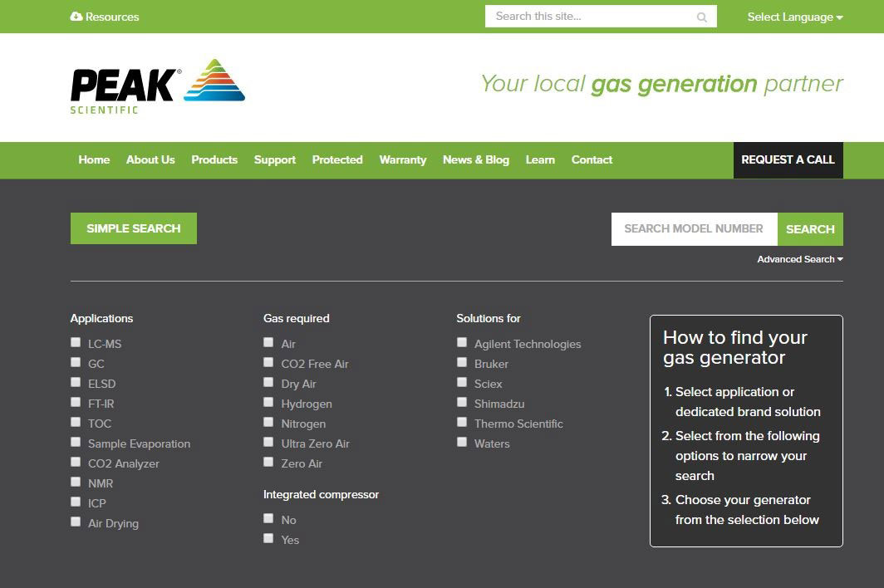Select the Nitrogen gas checkbox
Screen dimensions: 884x588
pos(268,422)
